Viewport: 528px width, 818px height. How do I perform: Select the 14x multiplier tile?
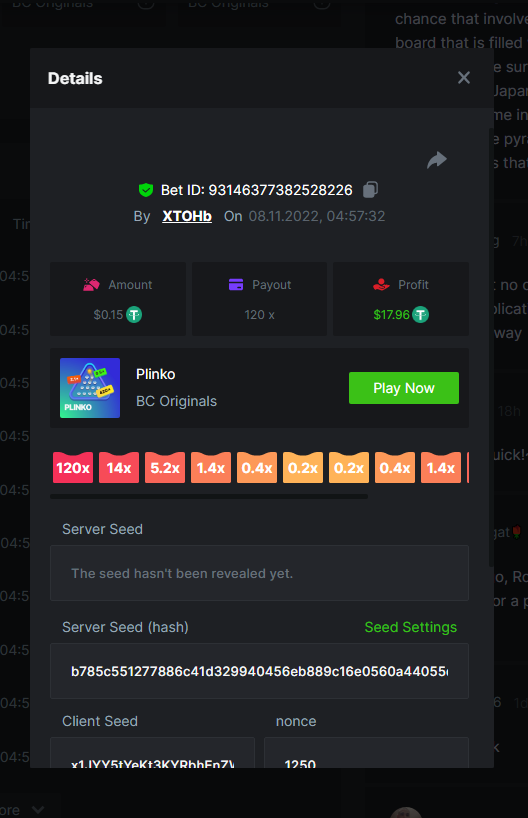point(119,467)
